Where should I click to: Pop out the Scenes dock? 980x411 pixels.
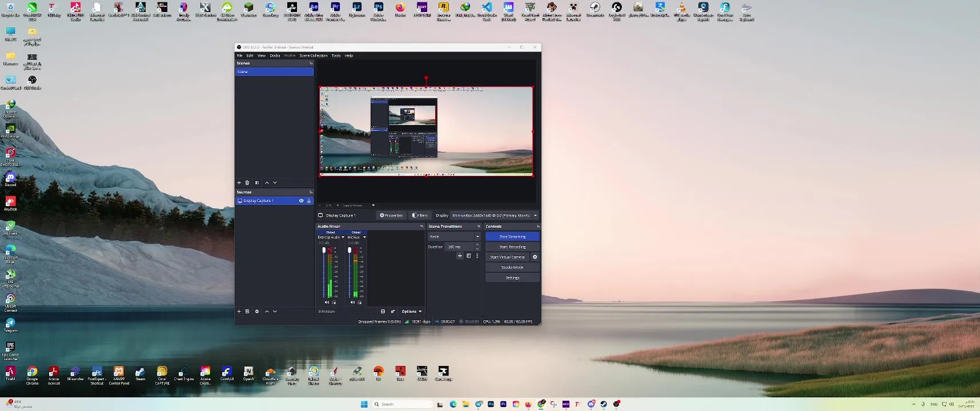pyautogui.click(x=311, y=63)
